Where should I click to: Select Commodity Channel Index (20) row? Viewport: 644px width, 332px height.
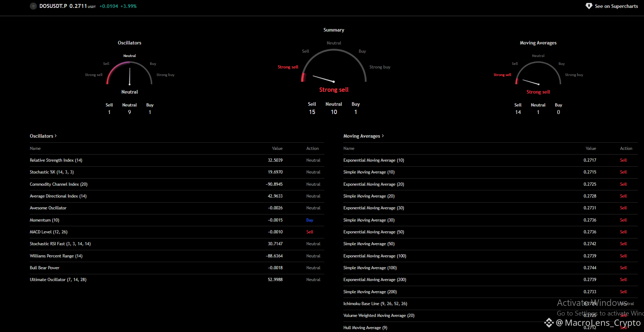(177, 184)
